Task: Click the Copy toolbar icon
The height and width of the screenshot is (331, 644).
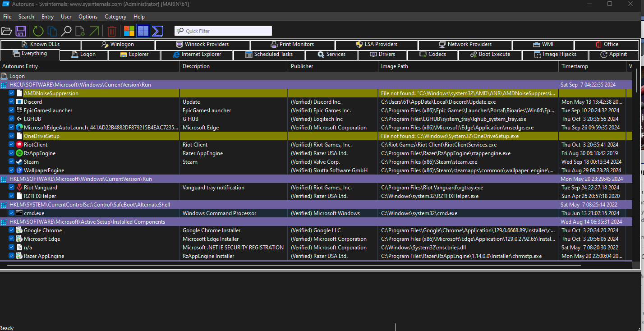Action: point(52,31)
